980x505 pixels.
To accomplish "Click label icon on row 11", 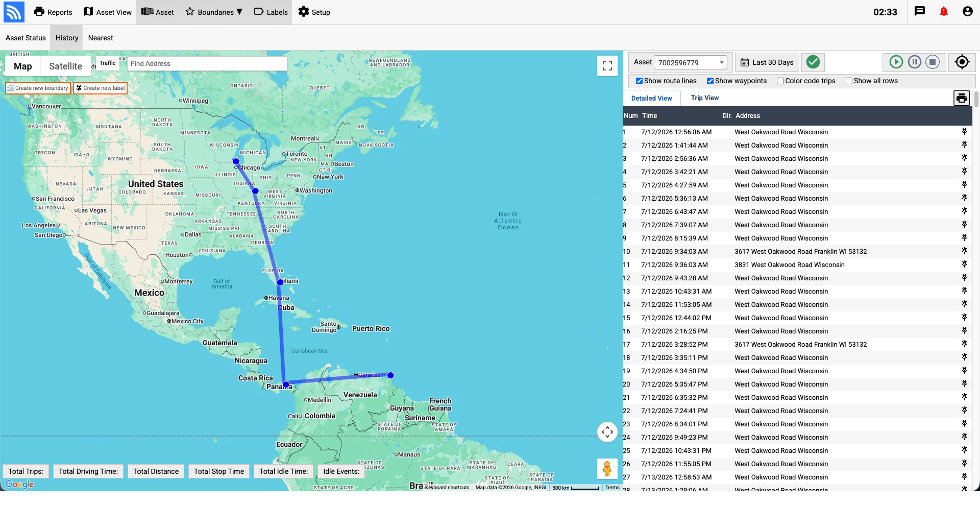I will pyautogui.click(x=964, y=264).
